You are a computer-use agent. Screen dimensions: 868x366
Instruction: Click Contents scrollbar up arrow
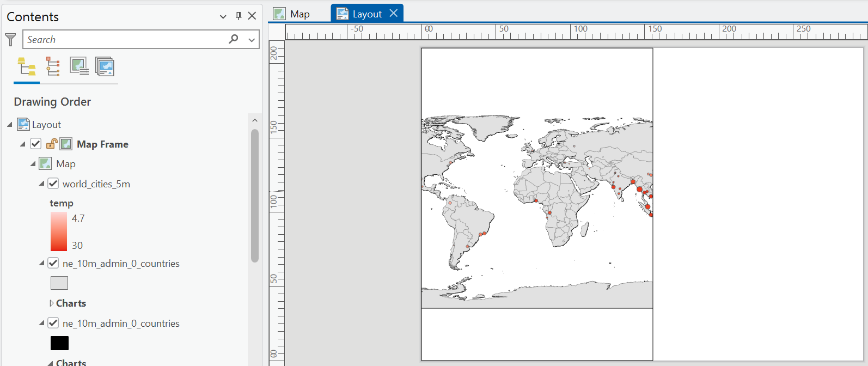(x=254, y=120)
